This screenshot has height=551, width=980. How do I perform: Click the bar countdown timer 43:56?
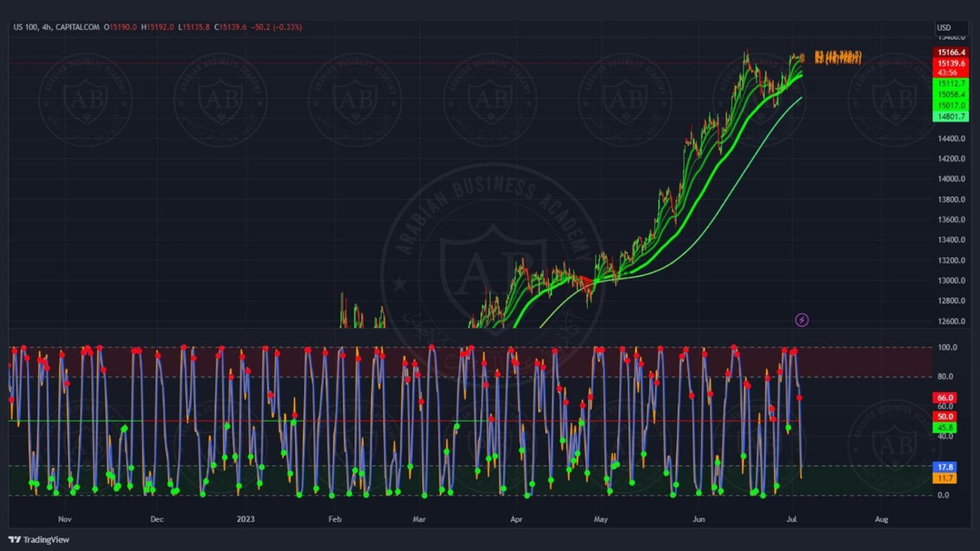947,72
